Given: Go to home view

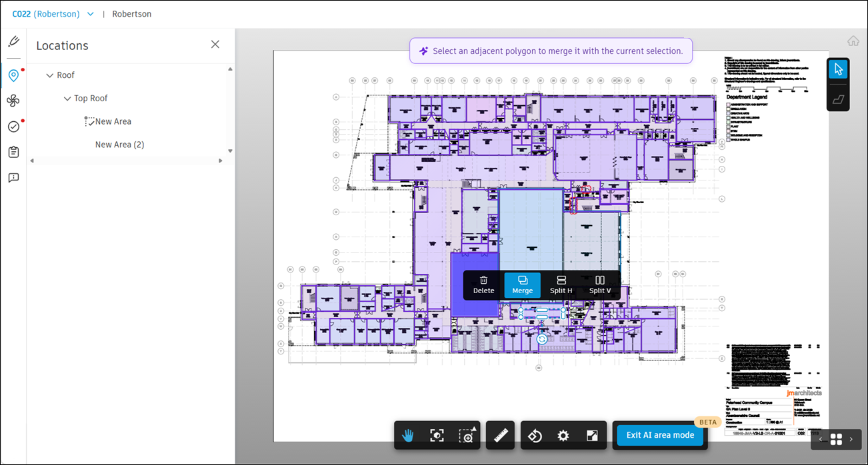Looking at the screenshot, I should [853, 41].
